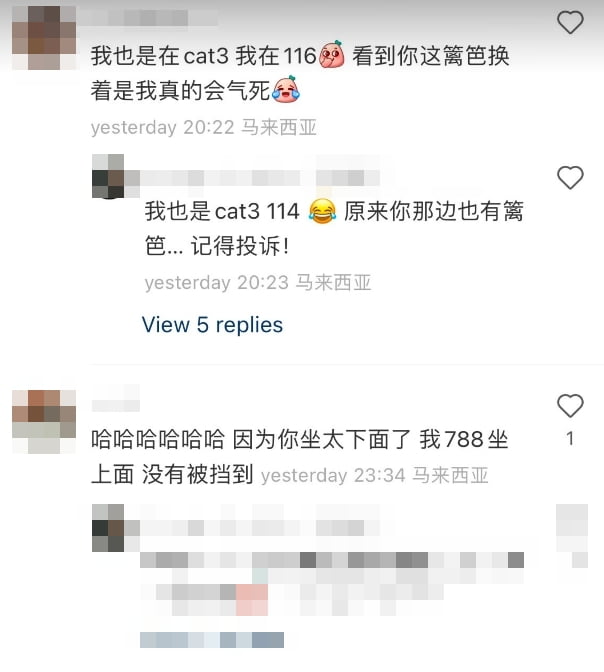This screenshot has width=604, height=672.
Task: Open profile picture of the cat3 116 commenter
Action: tap(44, 38)
